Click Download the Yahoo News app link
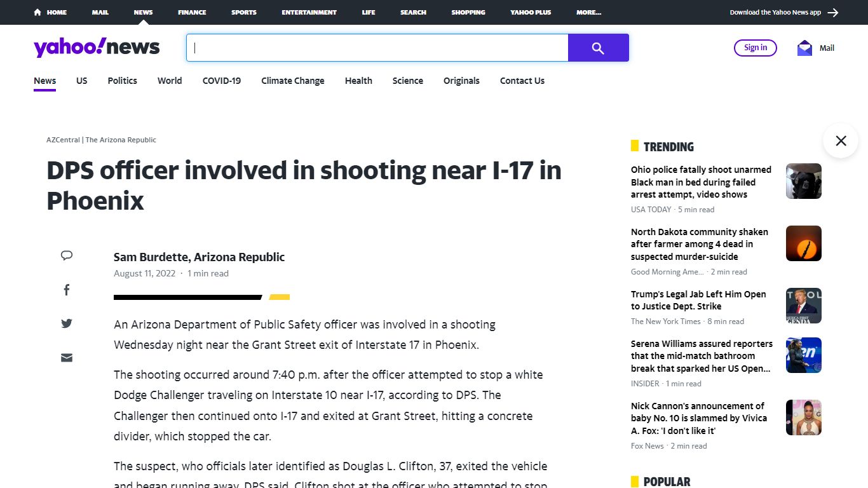 pos(775,12)
